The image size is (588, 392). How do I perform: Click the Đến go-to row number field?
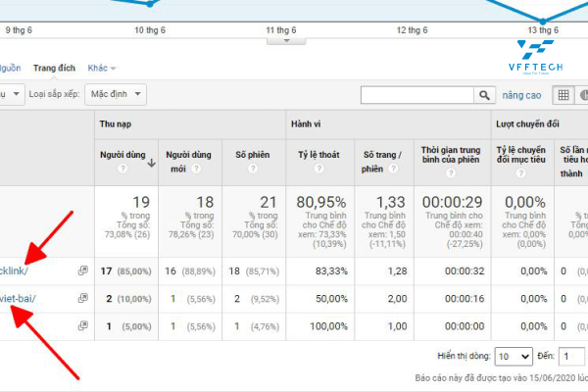(572, 356)
